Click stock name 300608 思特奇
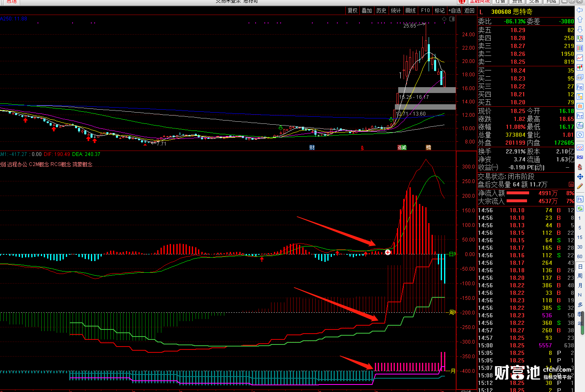585x392 pixels. [x=512, y=12]
